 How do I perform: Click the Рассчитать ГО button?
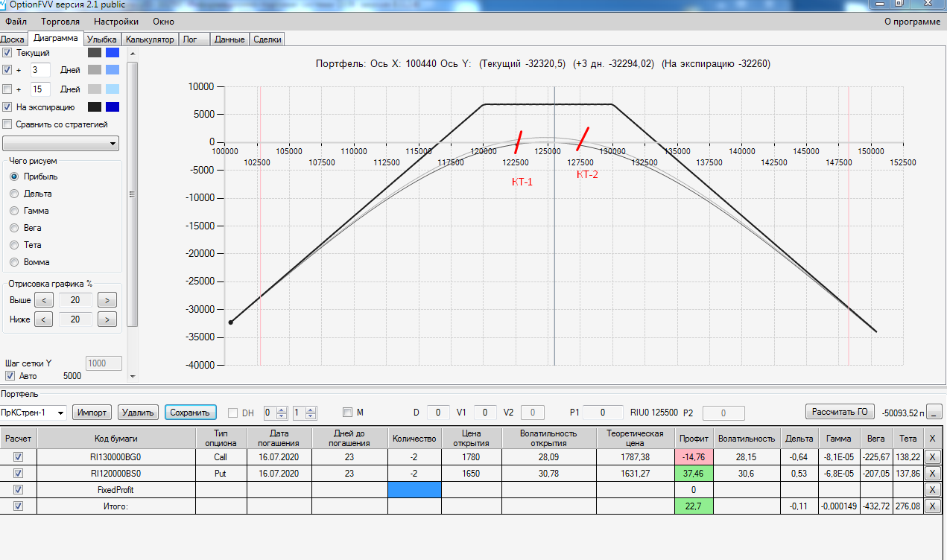click(840, 413)
